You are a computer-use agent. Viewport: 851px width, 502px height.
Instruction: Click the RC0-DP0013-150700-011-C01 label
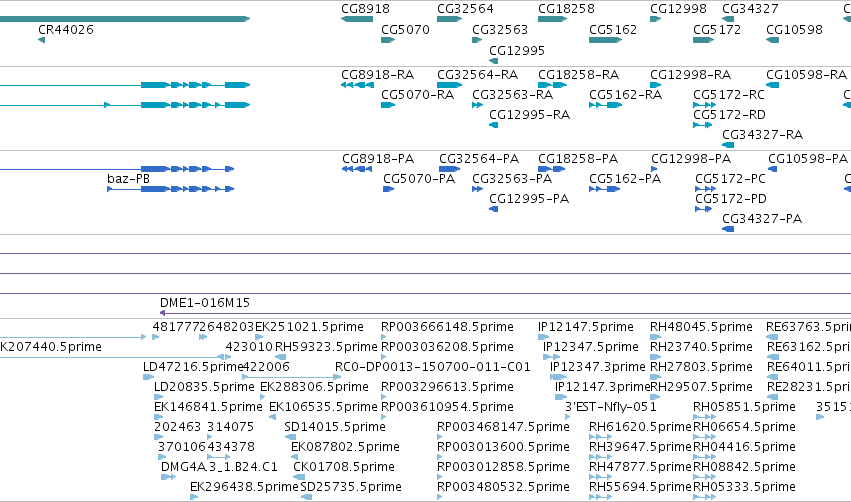[x=433, y=367]
